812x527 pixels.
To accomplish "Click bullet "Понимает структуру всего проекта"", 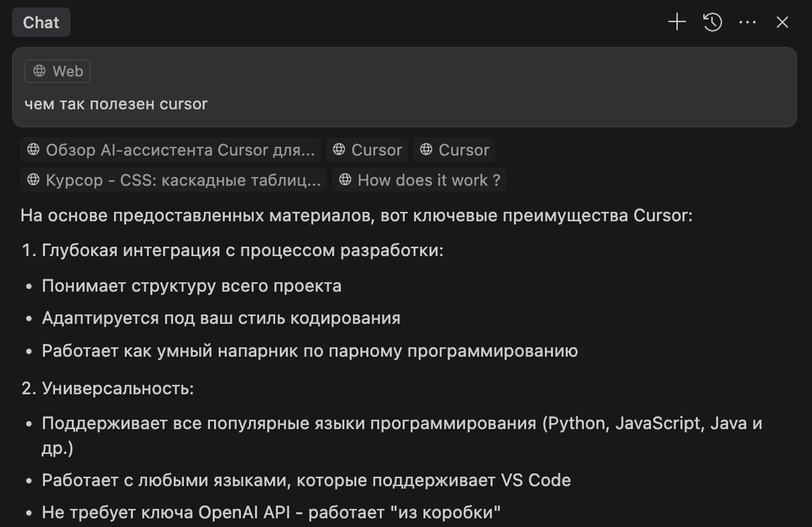I will point(191,286).
